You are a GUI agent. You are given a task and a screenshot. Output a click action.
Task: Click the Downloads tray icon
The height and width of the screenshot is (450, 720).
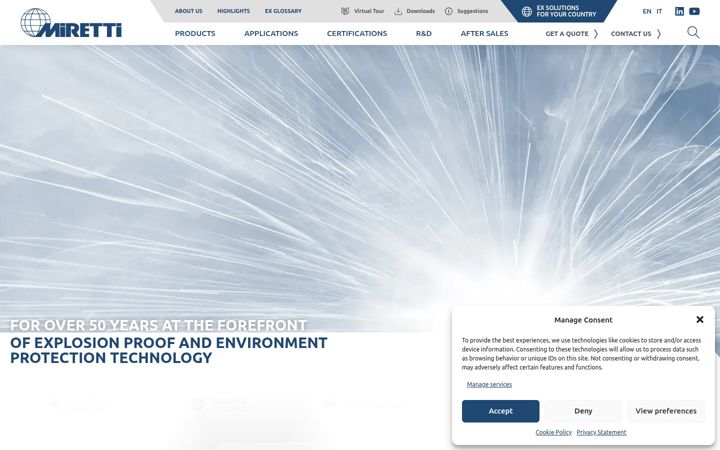coord(398,11)
